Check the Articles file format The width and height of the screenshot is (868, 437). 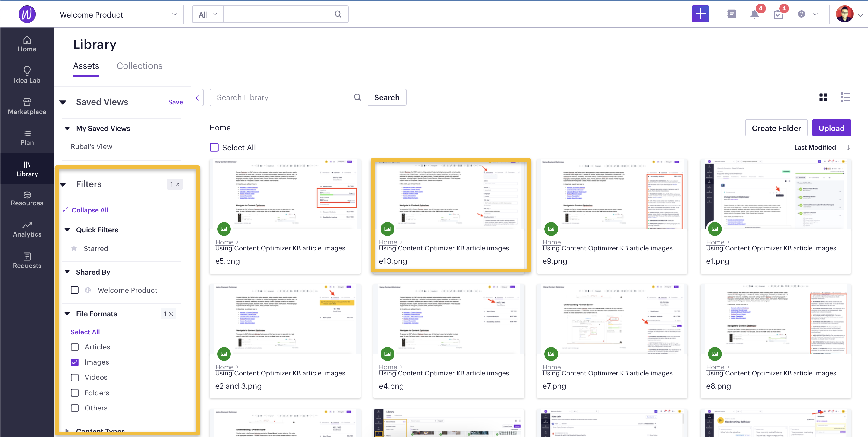tap(75, 347)
